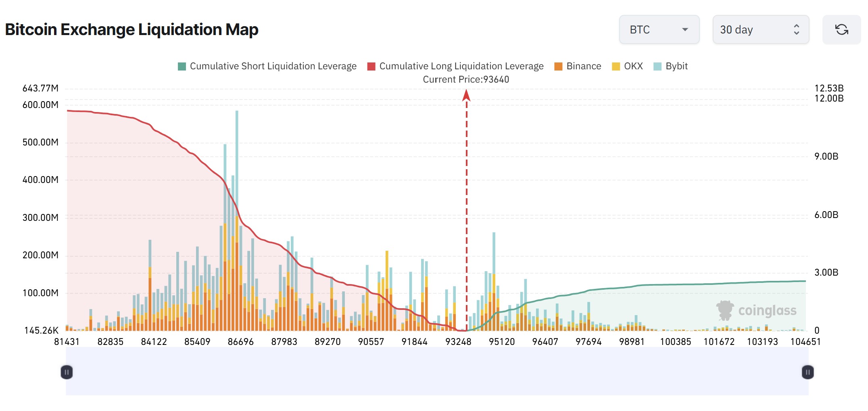
Task: Click the Current Price:93640 label
Action: [x=466, y=79]
